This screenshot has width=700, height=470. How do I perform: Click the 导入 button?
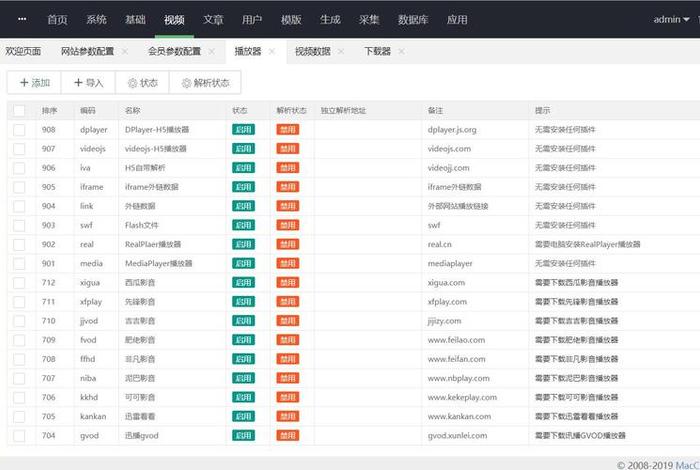(x=88, y=83)
